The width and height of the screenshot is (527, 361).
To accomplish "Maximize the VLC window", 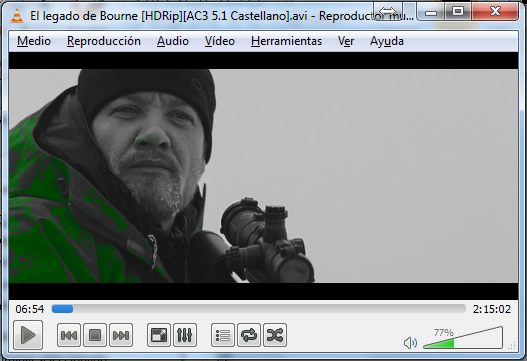I will tap(457, 12).
